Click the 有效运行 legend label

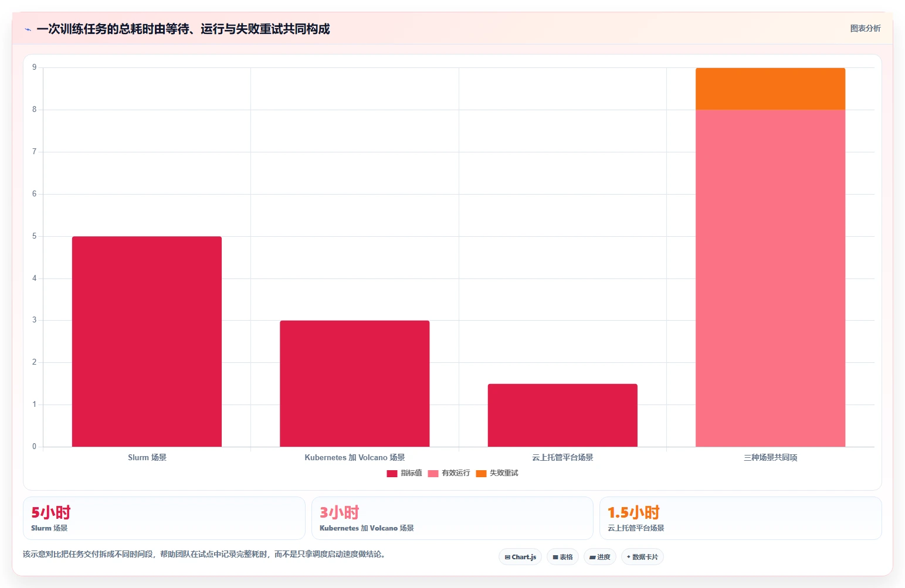[456, 473]
